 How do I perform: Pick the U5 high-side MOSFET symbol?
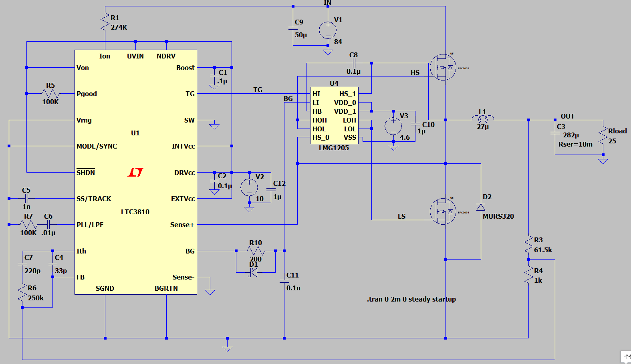(443, 67)
